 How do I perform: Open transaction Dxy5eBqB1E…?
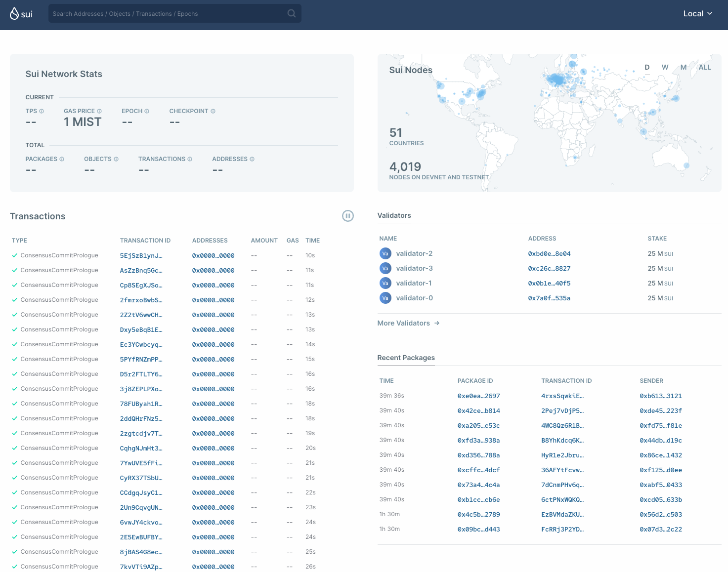tap(141, 329)
